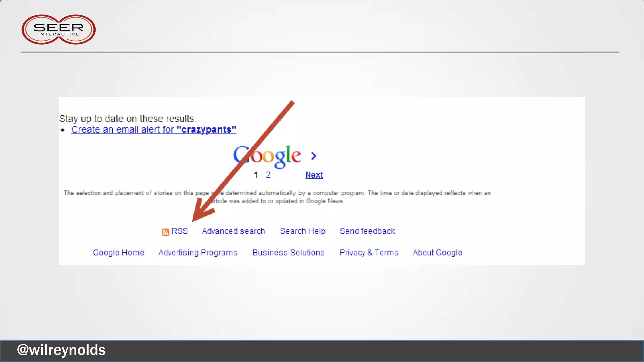Open the Search Help link

click(303, 231)
